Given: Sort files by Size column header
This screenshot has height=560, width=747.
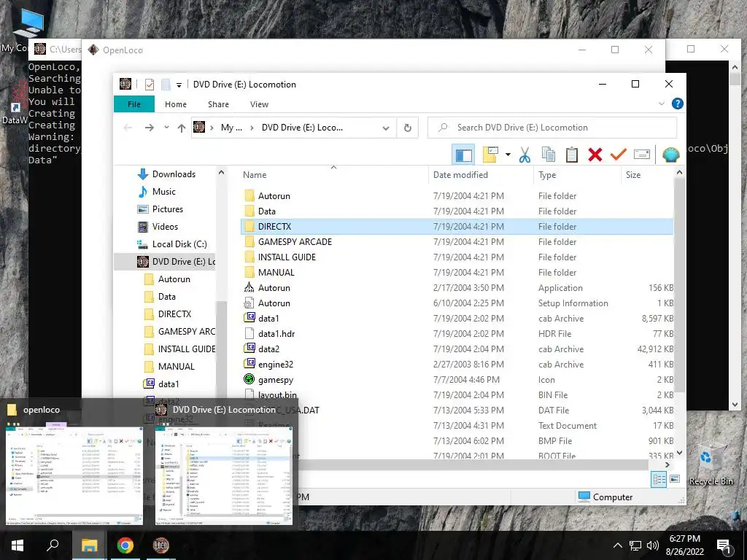Looking at the screenshot, I should pyautogui.click(x=647, y=175).
